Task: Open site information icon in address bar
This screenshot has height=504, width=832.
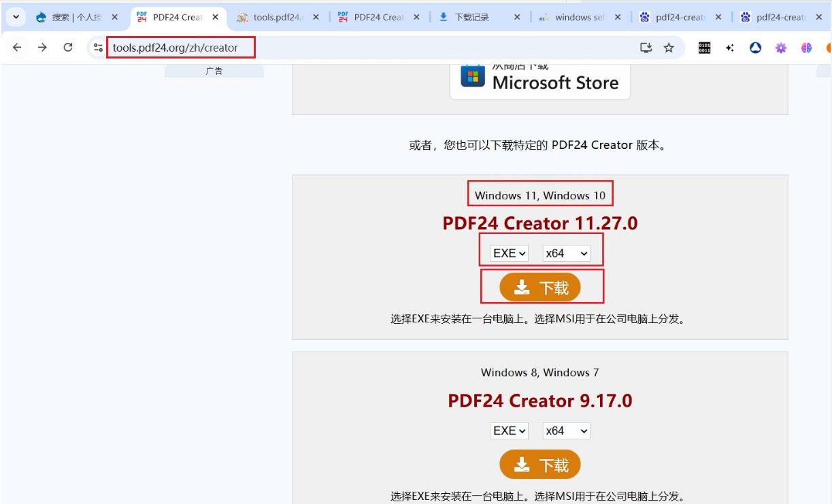Action: 99,48
